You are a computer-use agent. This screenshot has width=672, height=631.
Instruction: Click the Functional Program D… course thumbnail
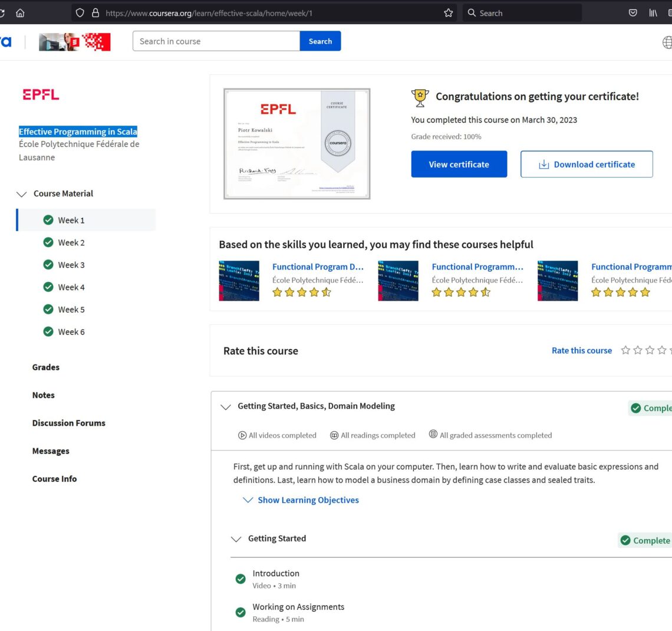pyautogui.click(x=239, y=281)
